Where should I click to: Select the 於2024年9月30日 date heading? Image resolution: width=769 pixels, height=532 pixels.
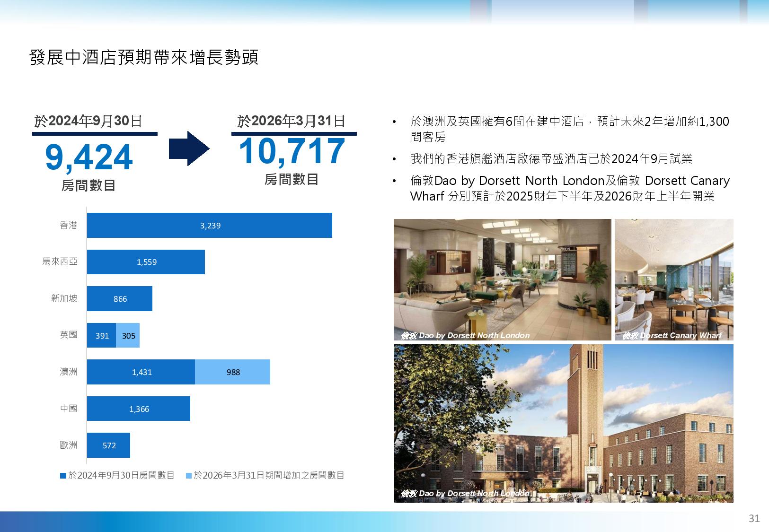(88, 121)
